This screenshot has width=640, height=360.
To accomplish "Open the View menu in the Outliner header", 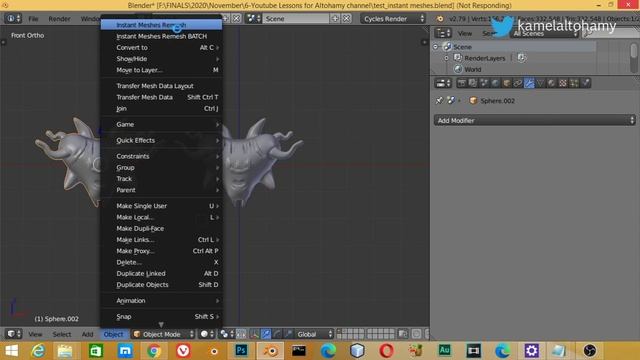I will 464,33.
